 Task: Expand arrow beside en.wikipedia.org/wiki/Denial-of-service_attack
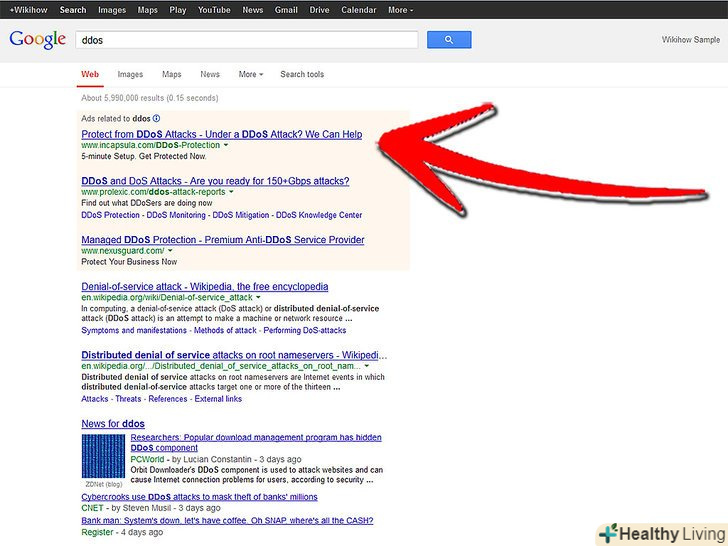[259, 297]
